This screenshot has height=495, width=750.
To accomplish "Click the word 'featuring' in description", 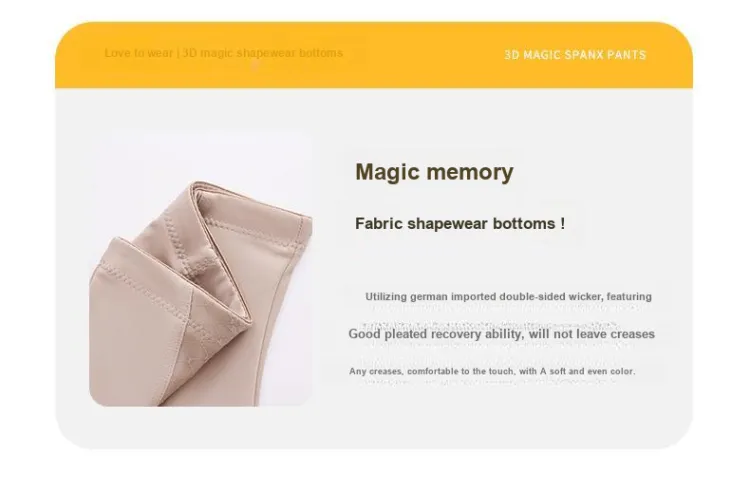I will pyautogui.click(x=629, y=297).
